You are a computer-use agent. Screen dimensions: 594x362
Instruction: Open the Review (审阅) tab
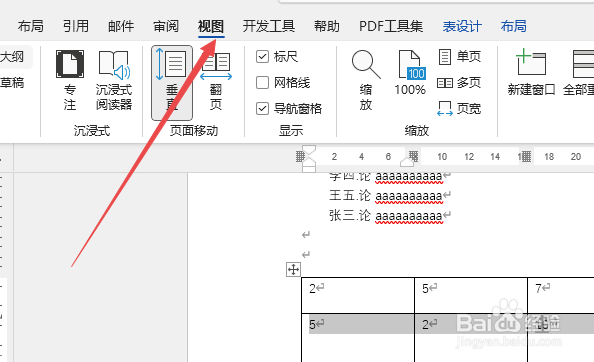coord(166,26)
